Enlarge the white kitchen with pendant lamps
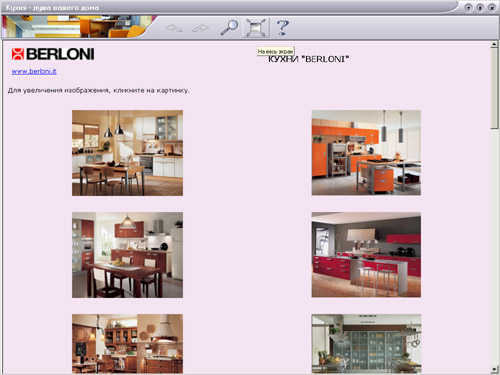The width and height of the screenshot is (500, 375). pyautogui.click(x=127, y=153)
